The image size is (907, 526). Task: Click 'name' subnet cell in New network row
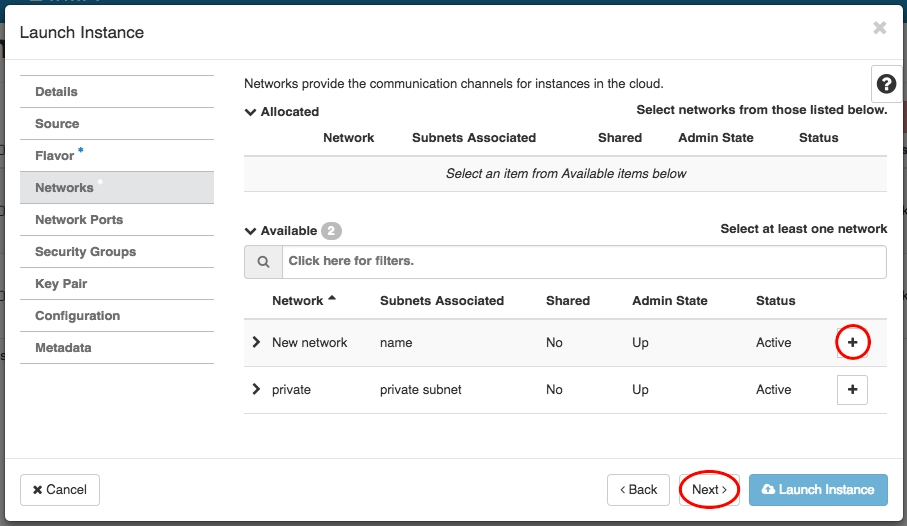[x=396, y=343]
